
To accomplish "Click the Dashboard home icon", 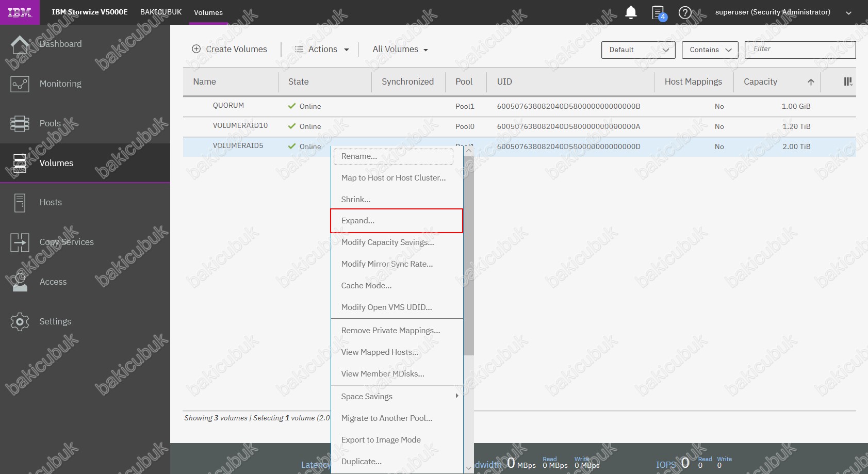I will point(20,44).
